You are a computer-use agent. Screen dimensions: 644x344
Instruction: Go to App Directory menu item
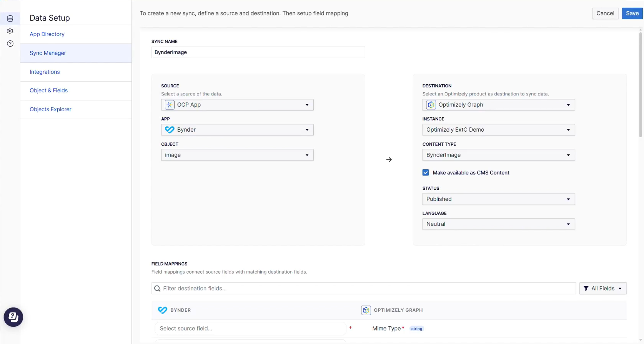coord(47,34)
